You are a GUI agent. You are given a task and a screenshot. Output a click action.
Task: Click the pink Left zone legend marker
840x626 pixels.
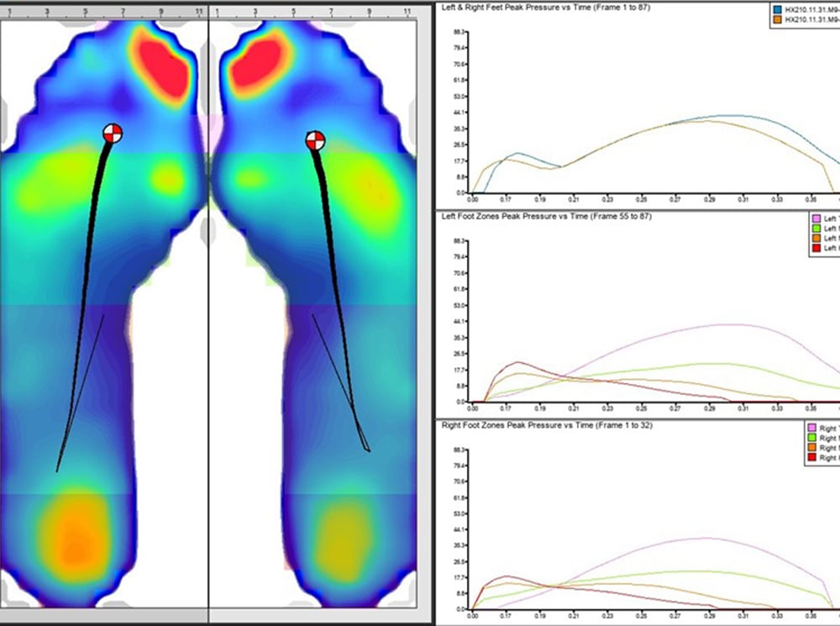(816, 218)
